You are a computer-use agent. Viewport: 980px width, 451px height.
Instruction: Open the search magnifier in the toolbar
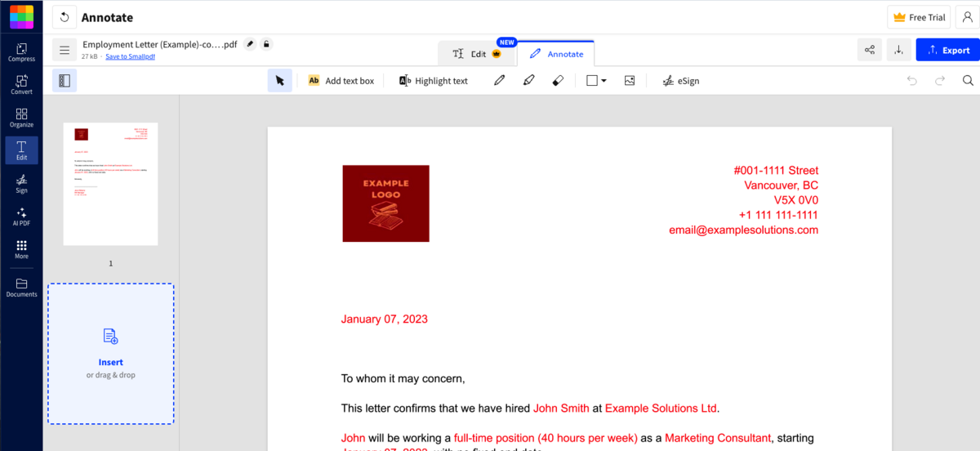tap(968, 81)
